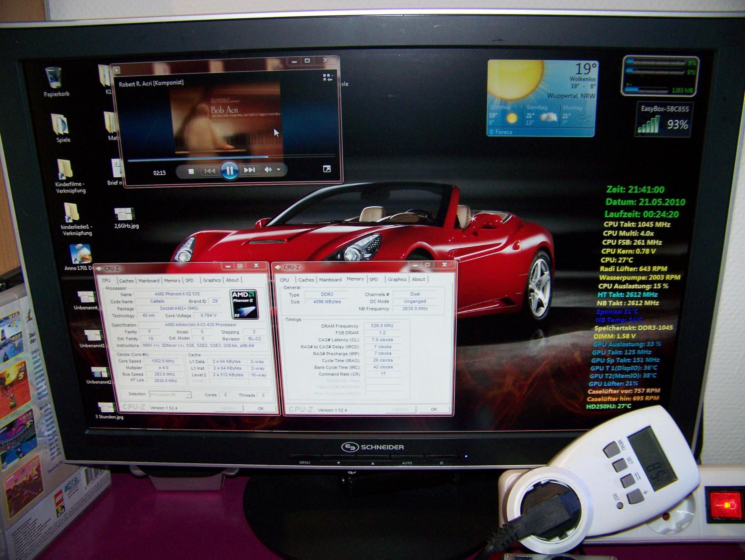Open About tab in right CPU-Z window
Image resolution: width=745 pixels, height=560 pixels.
coord(419,279)
